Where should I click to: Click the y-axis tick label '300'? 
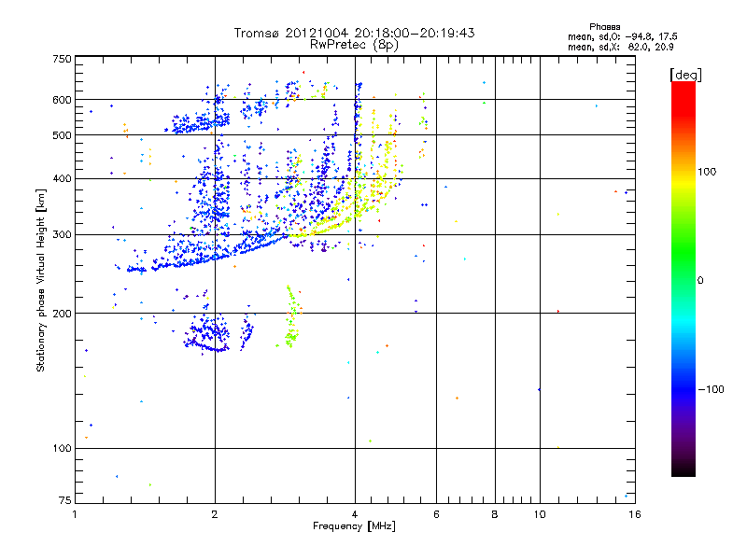click(x=62, y=234)
